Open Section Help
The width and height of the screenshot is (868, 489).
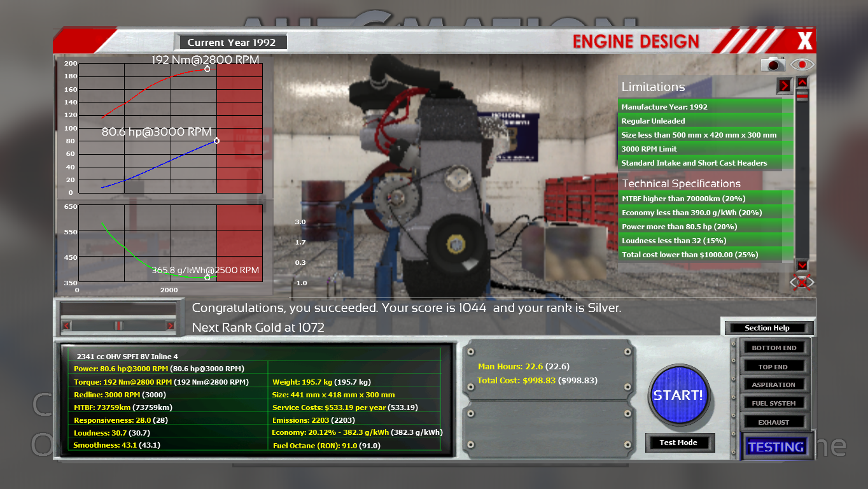(767, 328)
